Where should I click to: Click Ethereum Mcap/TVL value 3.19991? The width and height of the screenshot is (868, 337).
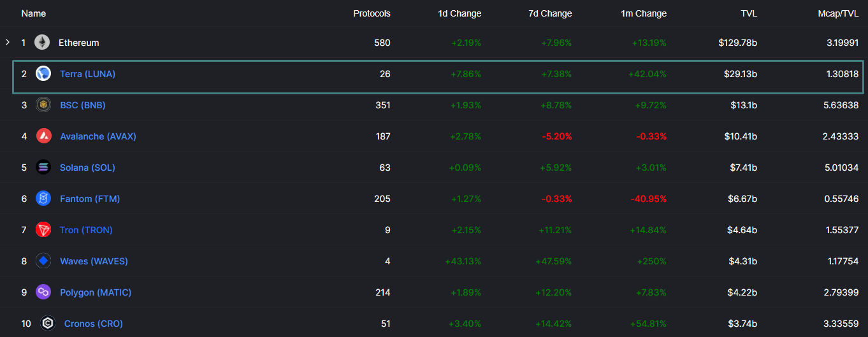point(843,43)
